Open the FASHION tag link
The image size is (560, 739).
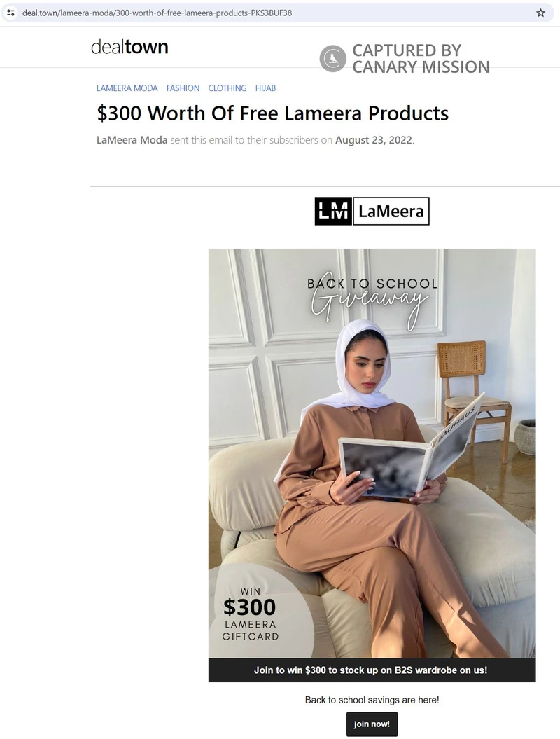[x=183, y=88]
